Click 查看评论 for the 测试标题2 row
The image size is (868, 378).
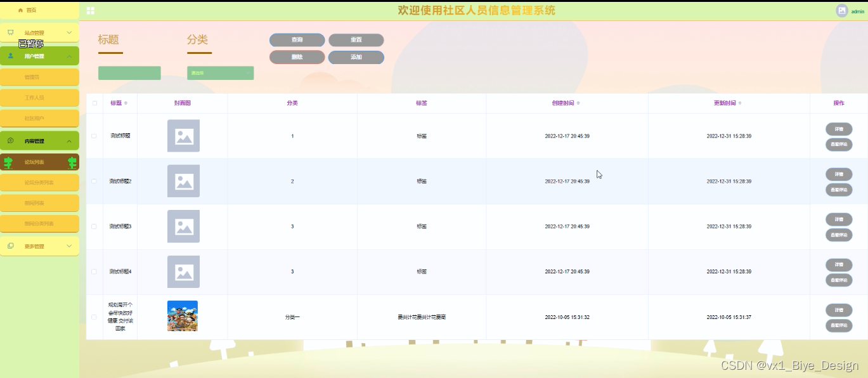[x=839, y=190]
